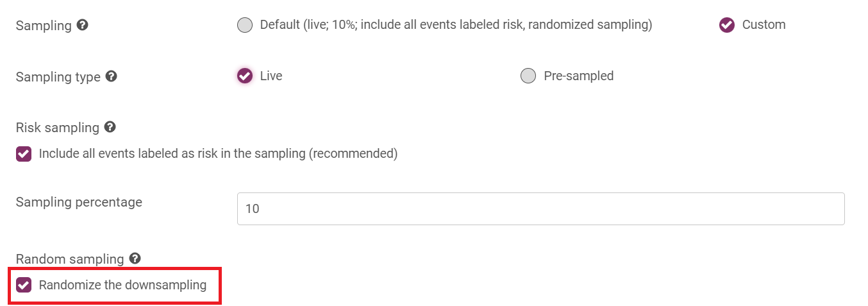This screenshot has width=868, height=306.
Task: Choose the Custom sampling option
Action: pyautogui.click(x=727, y=25)
